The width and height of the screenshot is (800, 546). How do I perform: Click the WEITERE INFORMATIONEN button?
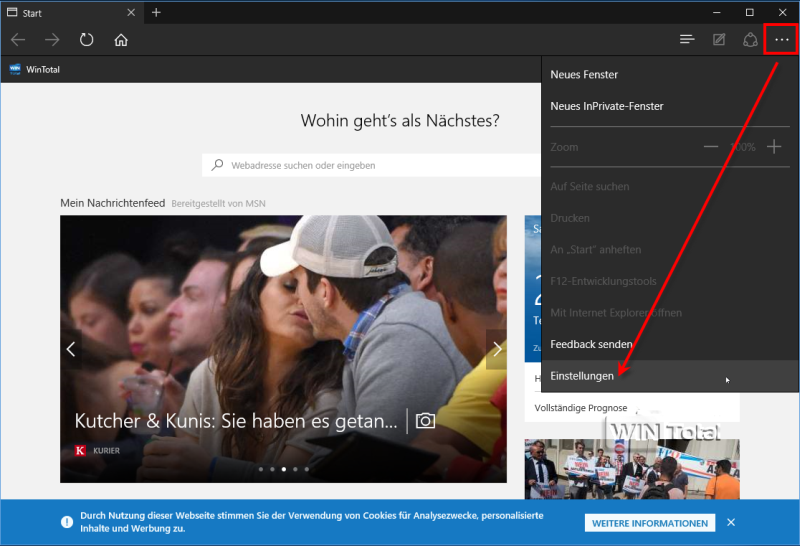tap(650, 523)
